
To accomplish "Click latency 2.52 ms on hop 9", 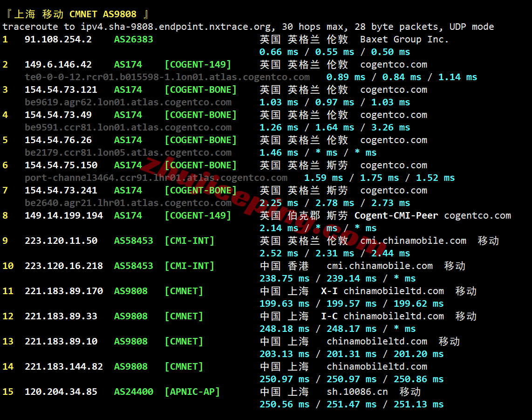I will click(x=279, y=253).
